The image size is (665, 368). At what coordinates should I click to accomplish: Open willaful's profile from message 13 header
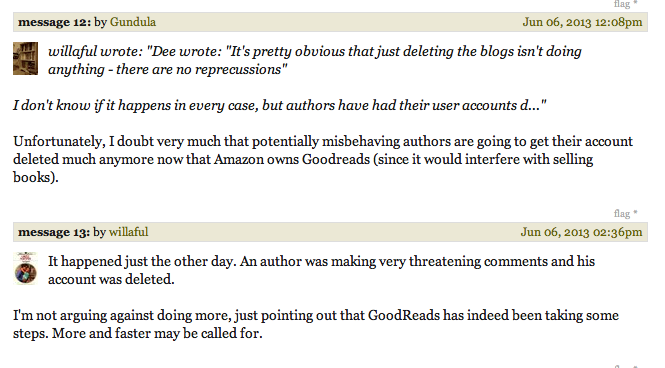[129, 232]
